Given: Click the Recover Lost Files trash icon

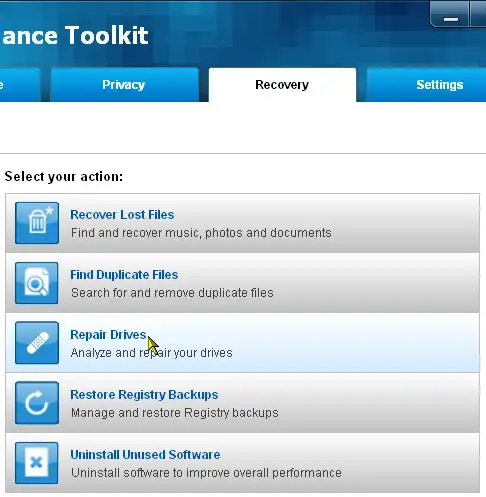Looking at the screenshot, I should point(37,223).
